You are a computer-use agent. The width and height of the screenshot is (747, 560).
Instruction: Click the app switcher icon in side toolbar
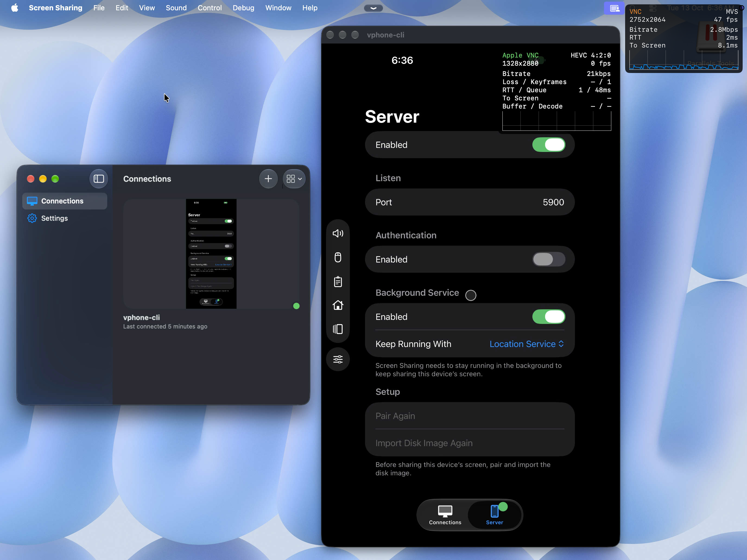coord(338,329)
